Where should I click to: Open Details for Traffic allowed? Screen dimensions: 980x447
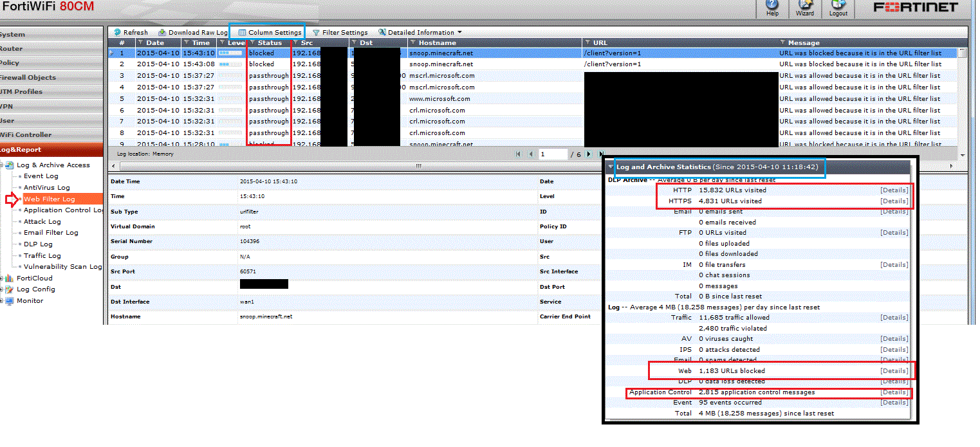pyautogui.click(x=894, y=318)
